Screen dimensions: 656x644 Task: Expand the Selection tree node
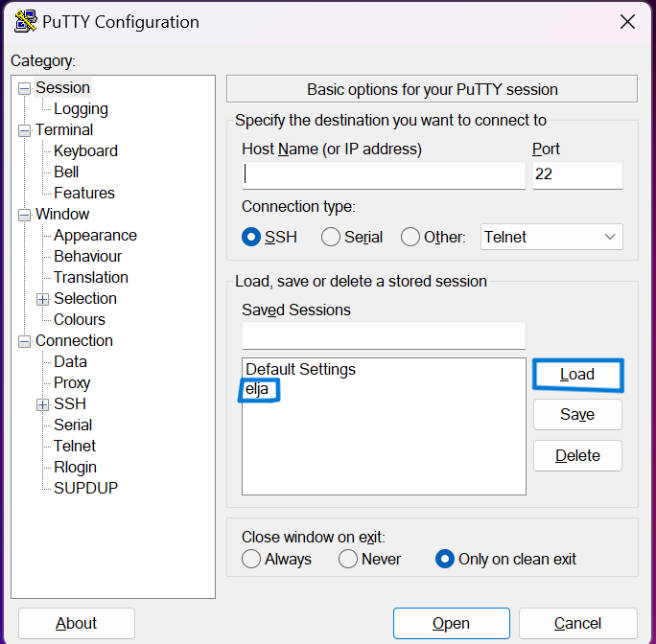(42, 299)
